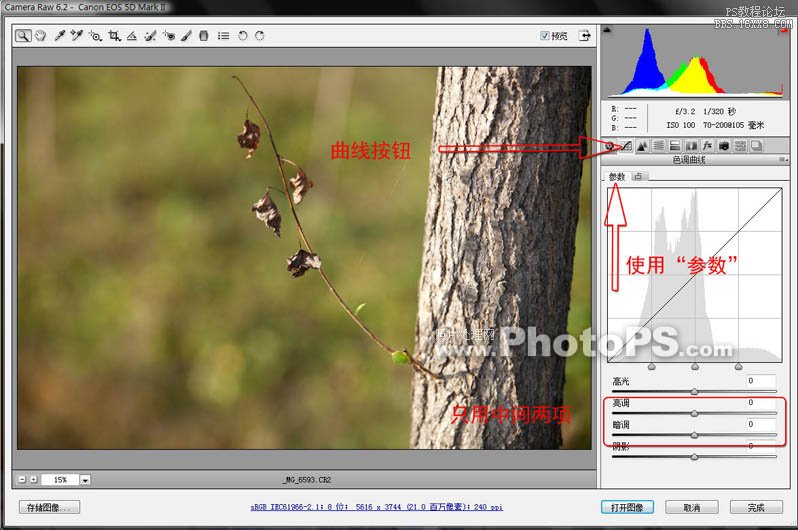
Task: Open the 色调曲线 panel flyout menu
Action: pyautogui.click(x=784, y=160)
